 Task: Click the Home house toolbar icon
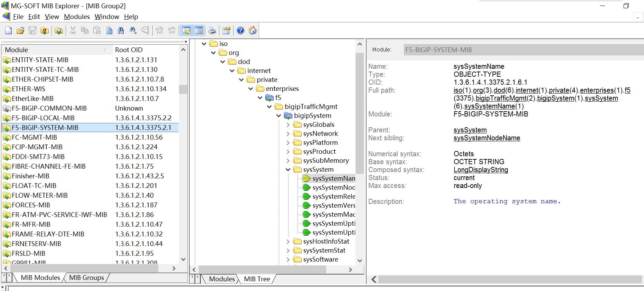tap(253, 31)
